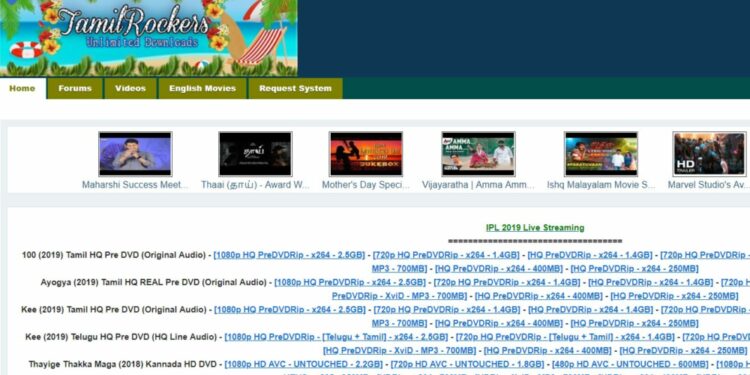Open the Ishq Malayalam Movie thumbnail
This screenshot has height=375, width=750.
click(x=601, y=154)
